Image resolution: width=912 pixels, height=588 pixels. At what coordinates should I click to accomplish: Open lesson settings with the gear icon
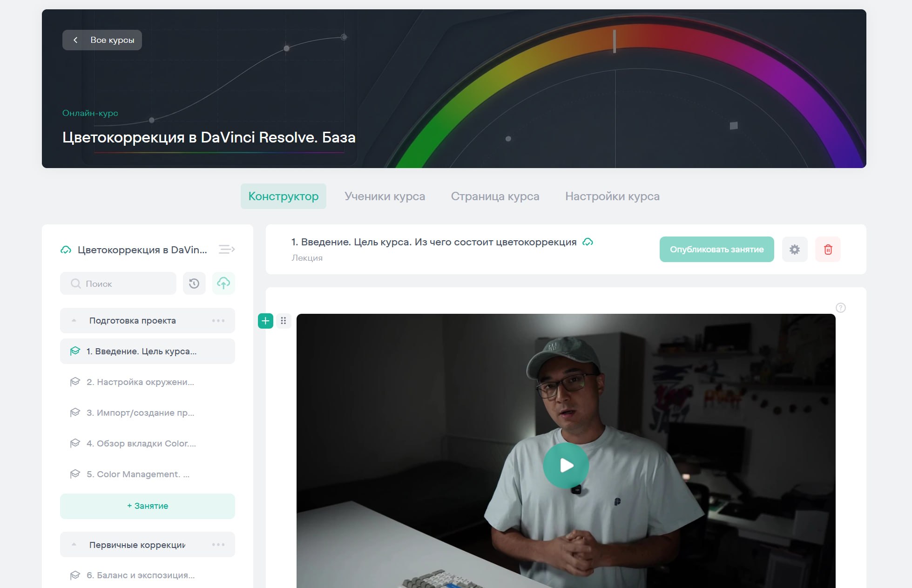click(x=795, y=249)
